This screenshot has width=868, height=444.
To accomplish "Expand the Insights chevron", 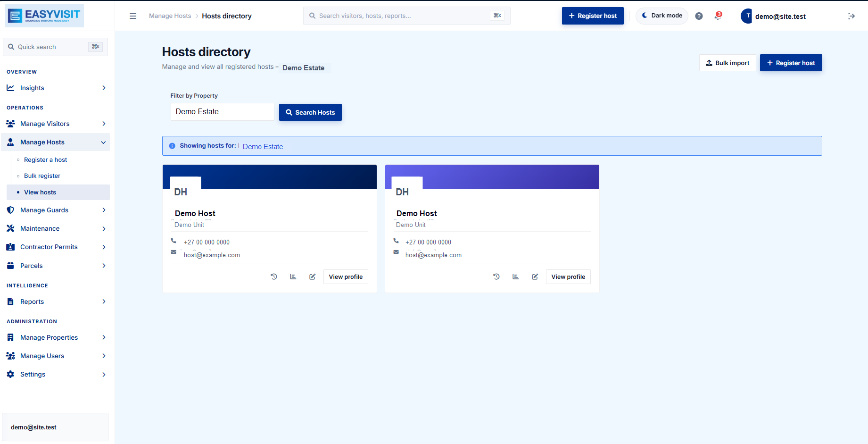I will tap(104, 88).
